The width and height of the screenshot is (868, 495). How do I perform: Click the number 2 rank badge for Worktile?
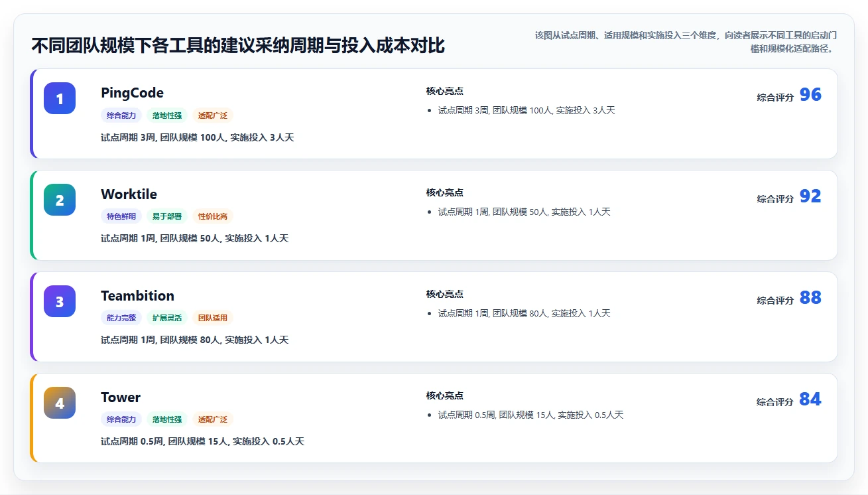click(x=60, y=200)
